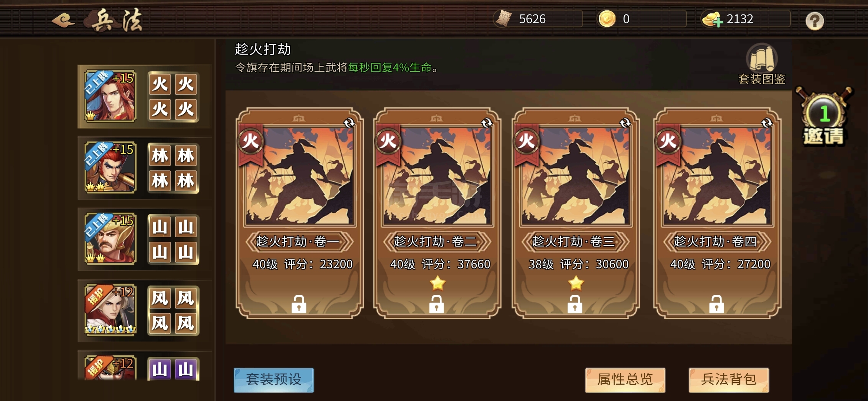Tap the gold coin currency icon
The image size is (868, 401).
click(x=607, y=19)
